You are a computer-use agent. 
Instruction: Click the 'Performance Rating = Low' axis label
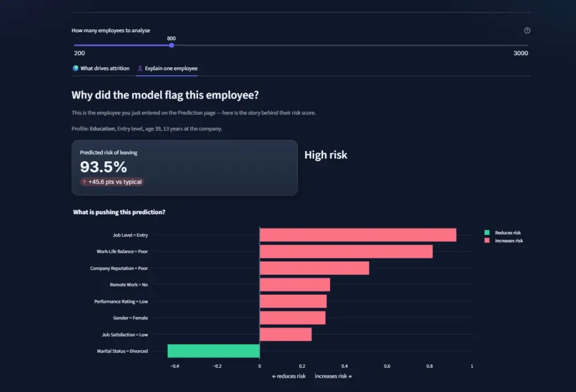click(x=121, y=302)
